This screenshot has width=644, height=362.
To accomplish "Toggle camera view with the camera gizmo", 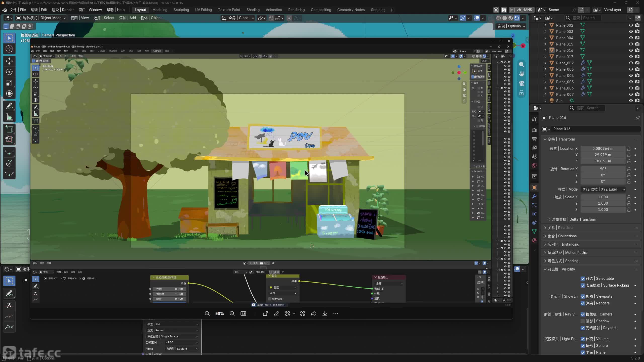I will 521,83.
